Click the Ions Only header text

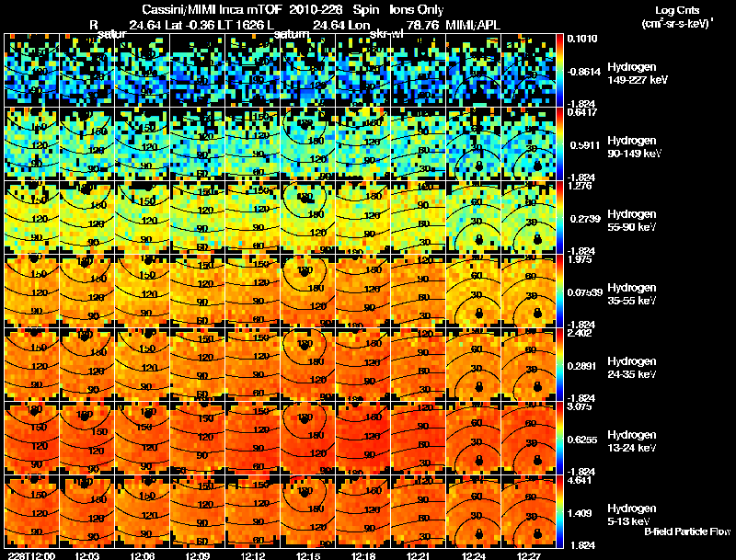pos(417,10)
